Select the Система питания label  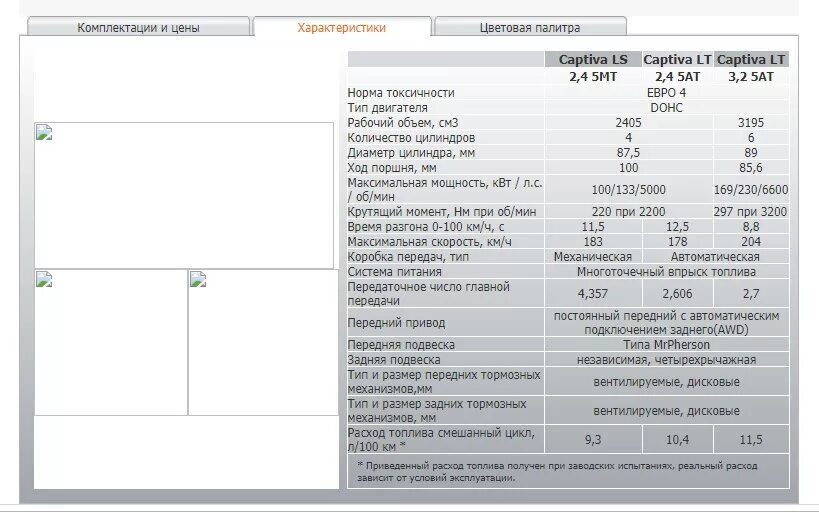click(394, 272)
